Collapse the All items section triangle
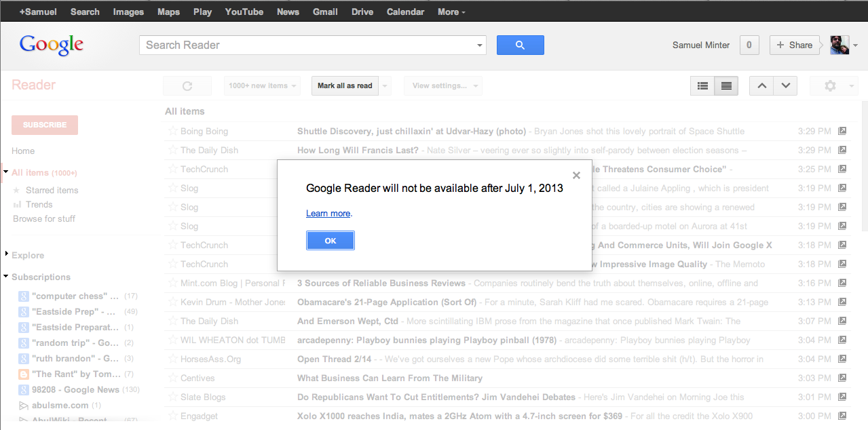Screen dimensions: 868x430 click(6, 172)
